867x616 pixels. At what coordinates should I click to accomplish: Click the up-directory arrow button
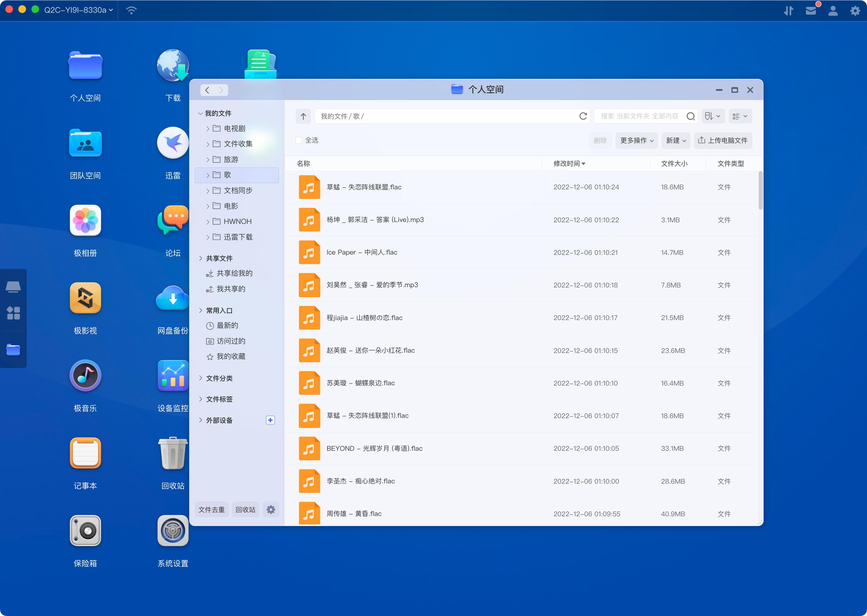[303, 116]
